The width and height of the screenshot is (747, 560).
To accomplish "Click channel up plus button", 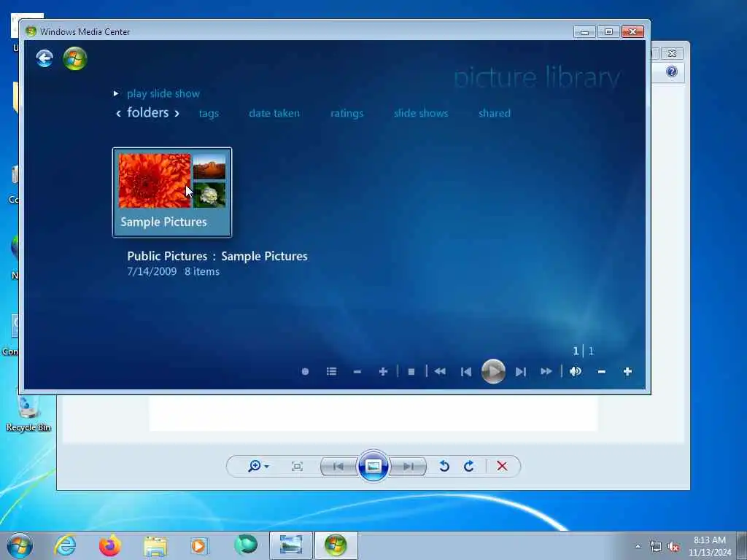I will [x=383, y=371].
